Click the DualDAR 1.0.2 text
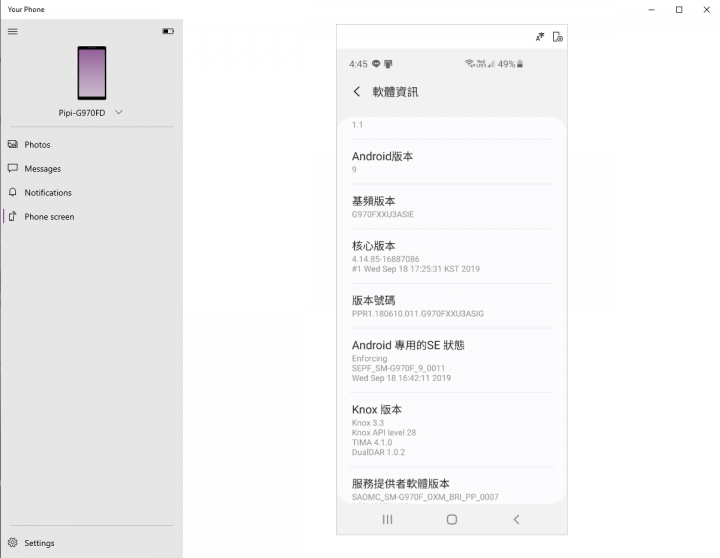The image size is (720, 558). (x=378, y=452)
